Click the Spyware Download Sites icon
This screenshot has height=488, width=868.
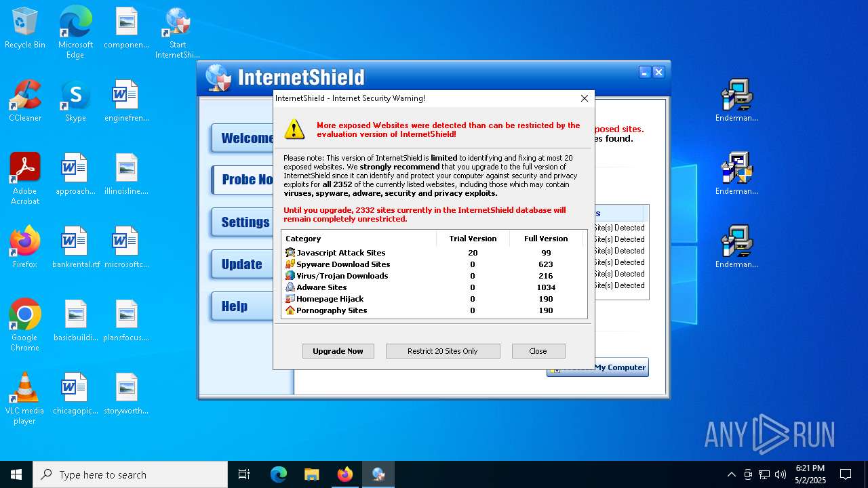290,264
